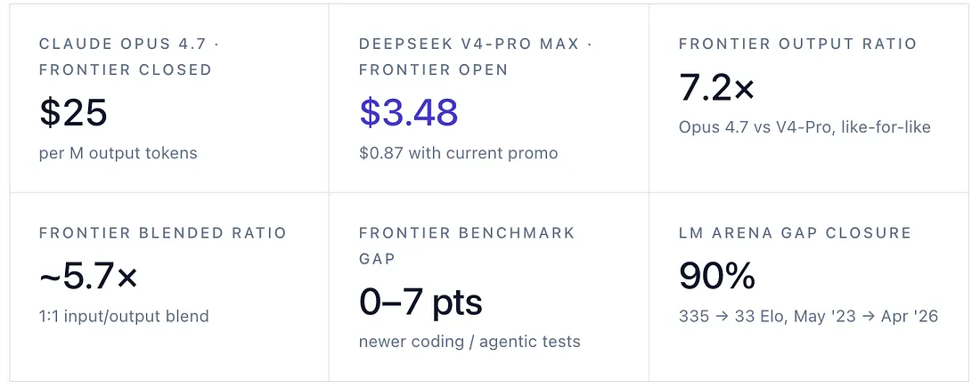Screen dimensions: 980x388
Task: Click the 0–7 pts benchmark gap value
Action: (421, 302)
